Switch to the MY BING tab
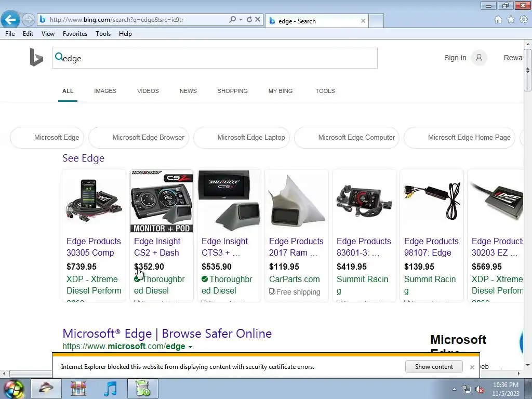Viewport: 532px width, 399px height. coord(280,91)
